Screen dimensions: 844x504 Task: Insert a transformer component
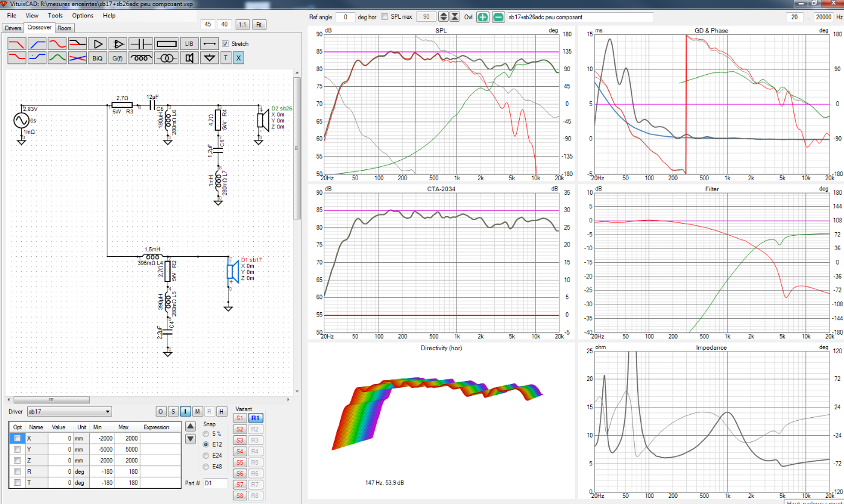click(x=166, y=58)
